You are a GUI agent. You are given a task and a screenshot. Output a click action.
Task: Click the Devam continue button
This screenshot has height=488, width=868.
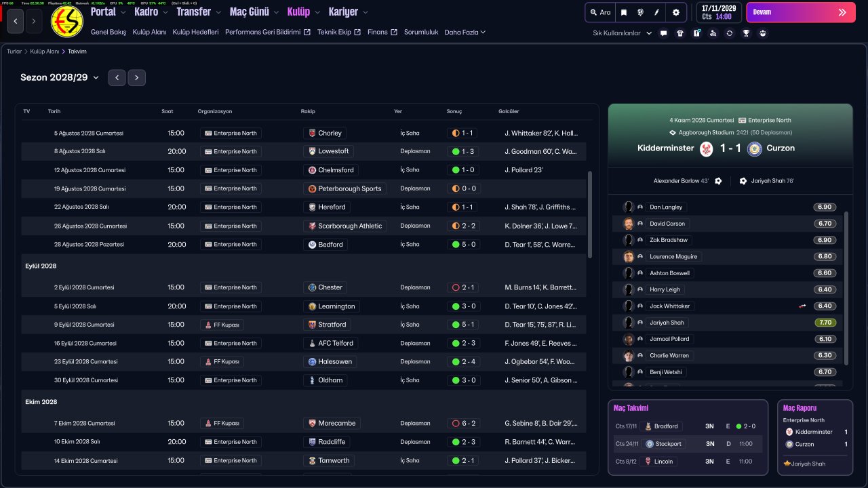pyautogui.click(x=801, y=12)
